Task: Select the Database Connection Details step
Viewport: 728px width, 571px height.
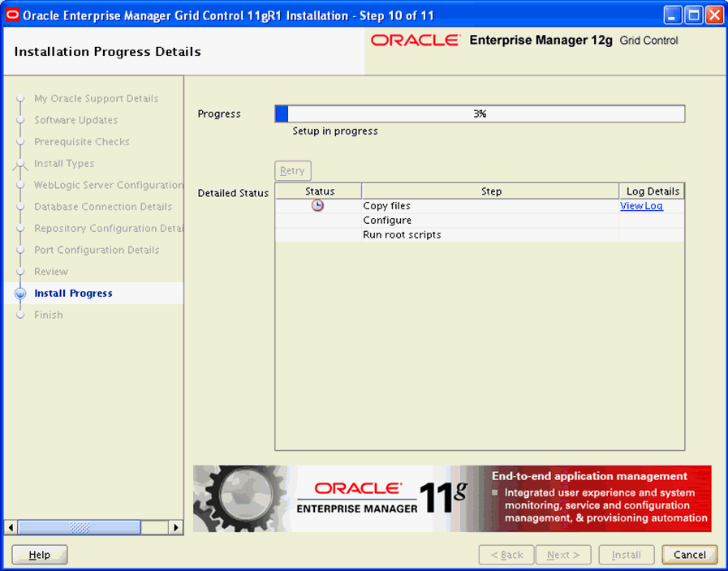Action: (103, 206)
